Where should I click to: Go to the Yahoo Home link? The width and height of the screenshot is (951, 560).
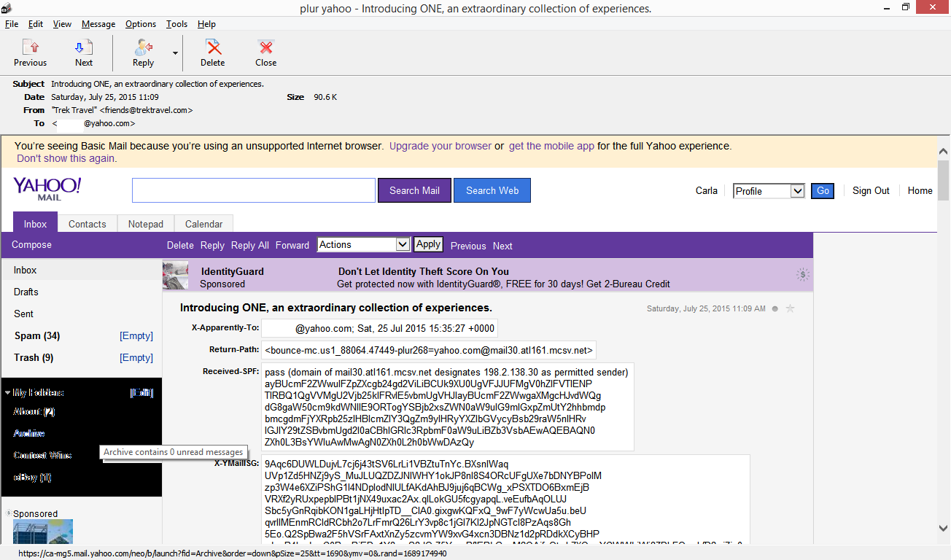920,191
